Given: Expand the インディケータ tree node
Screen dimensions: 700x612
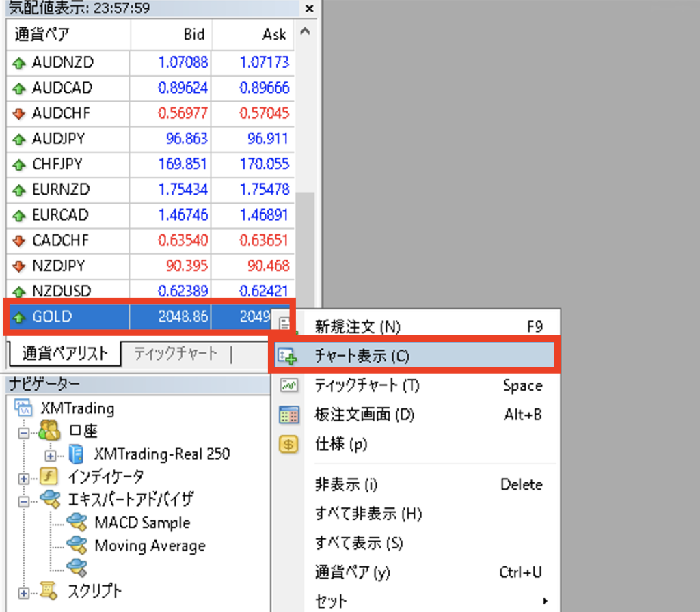Looking at the screenshot, I should (25, 478).
